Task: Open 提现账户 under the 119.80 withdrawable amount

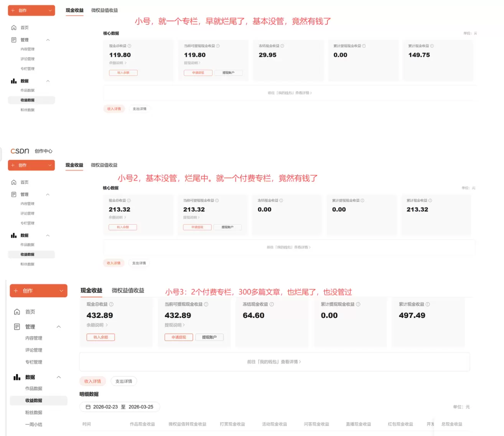Action: pos(228,73)
